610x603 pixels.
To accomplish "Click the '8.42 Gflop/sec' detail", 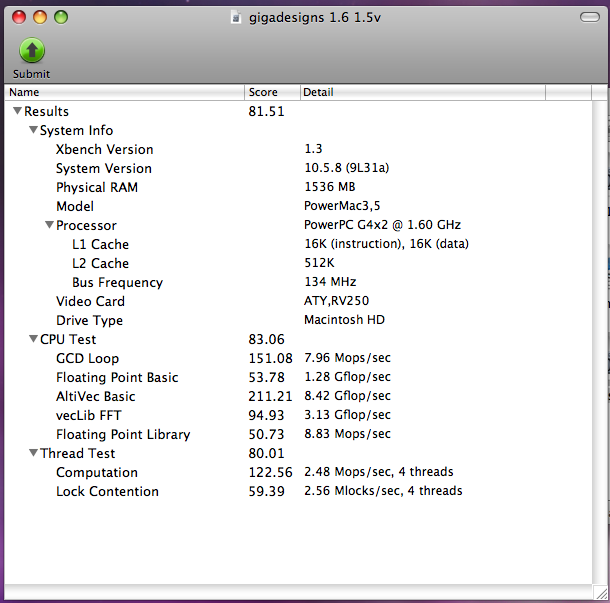I will coord(347,395).
